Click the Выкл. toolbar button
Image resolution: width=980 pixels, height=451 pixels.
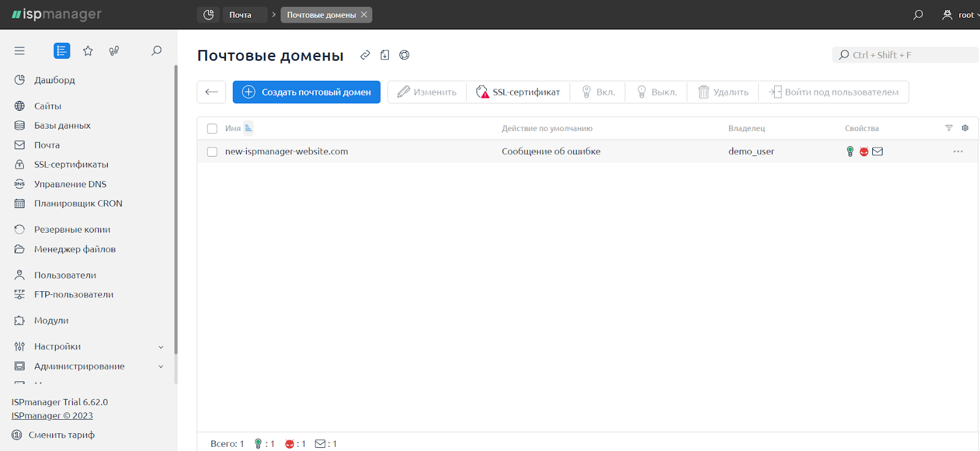[x=657, y=92]
